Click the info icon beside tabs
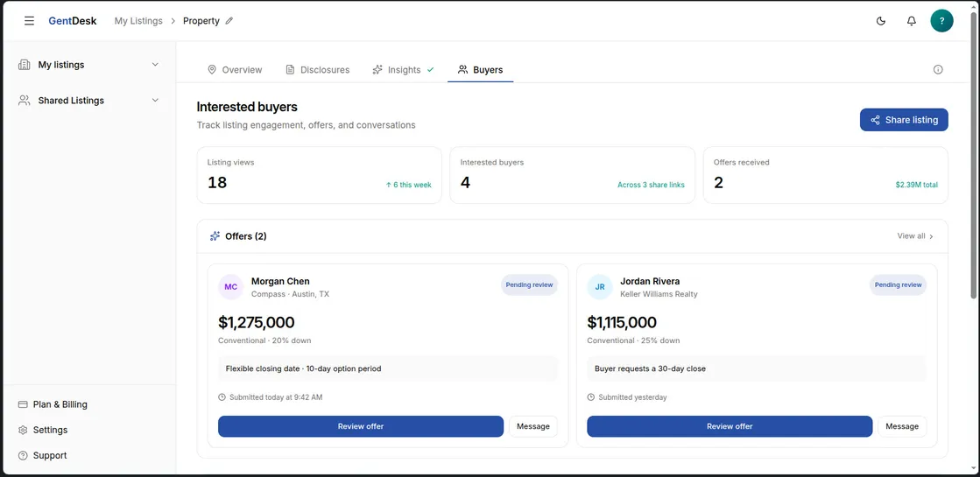Viewport: 980px width, 477px height. [x=938, y=69]
